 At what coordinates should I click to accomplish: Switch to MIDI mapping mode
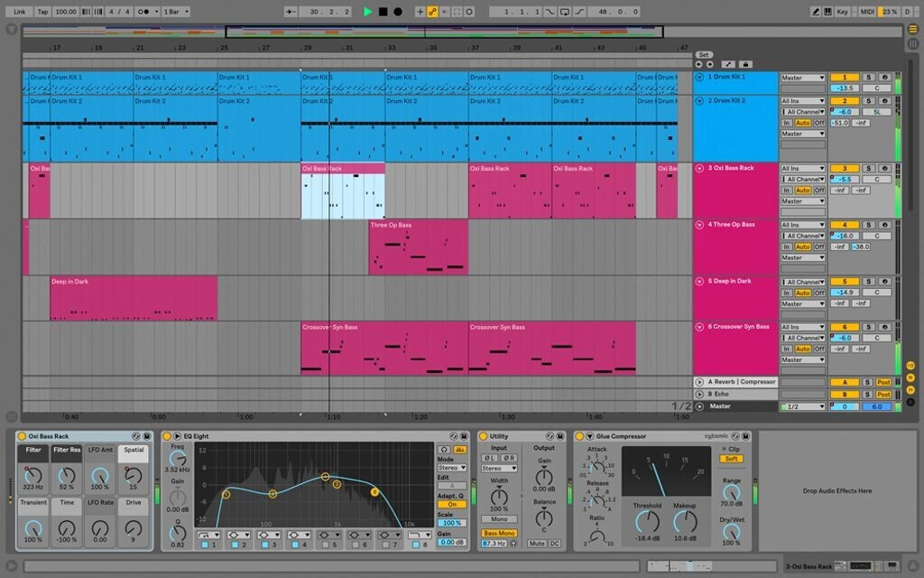pos(868,12)
